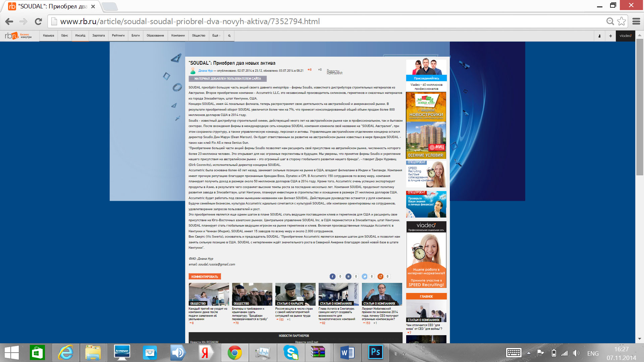Open the Блоги menu item
The width and height of the screenshot is (644, 362).
(136, 36)
